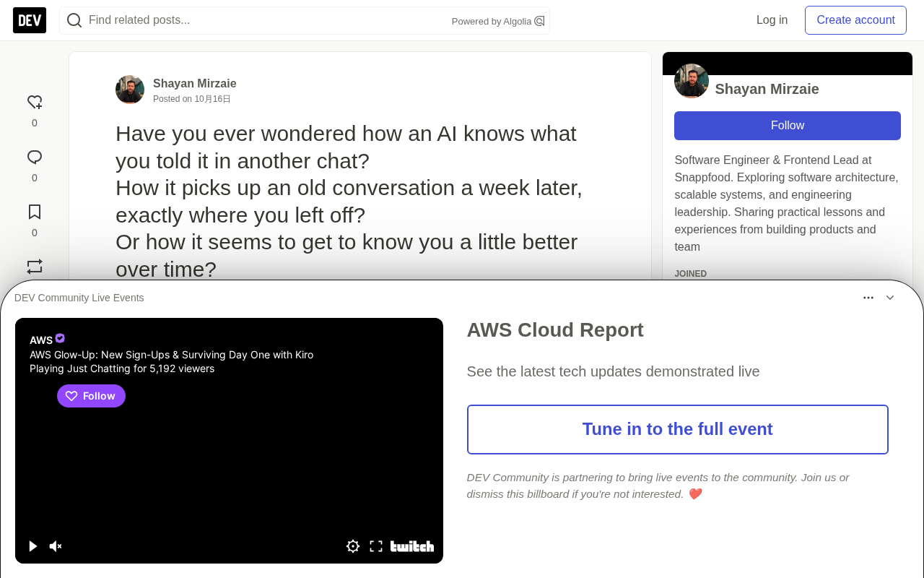Open author avatar beside the post title

(x=130, y=90)
